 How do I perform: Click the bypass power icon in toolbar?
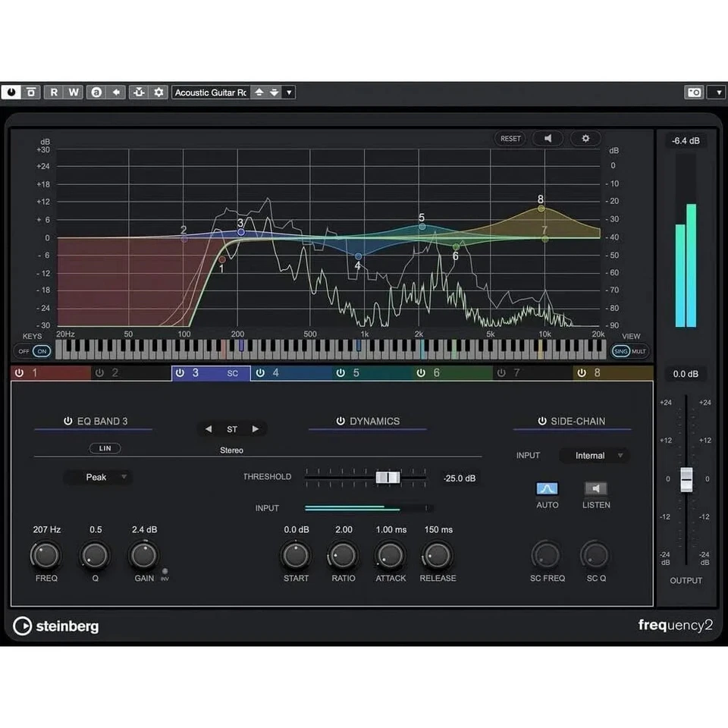click(12, 92)
